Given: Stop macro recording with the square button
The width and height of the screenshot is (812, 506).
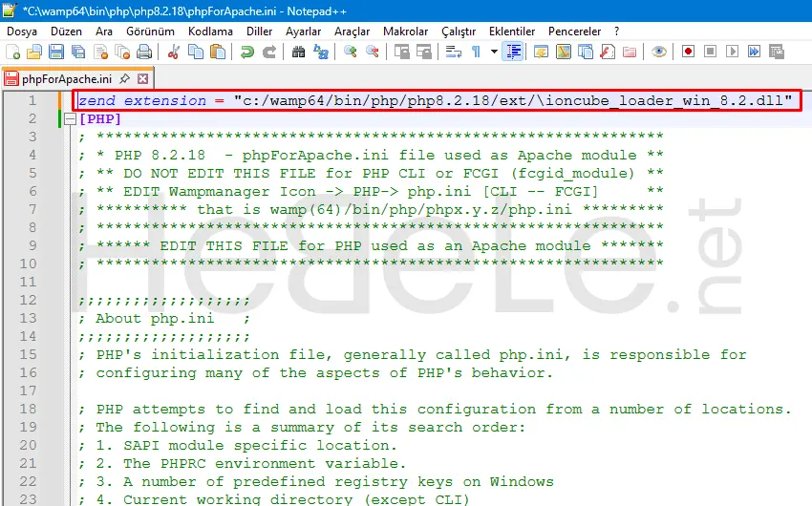Looking at the screenshot, I should [x=710, y=52].
